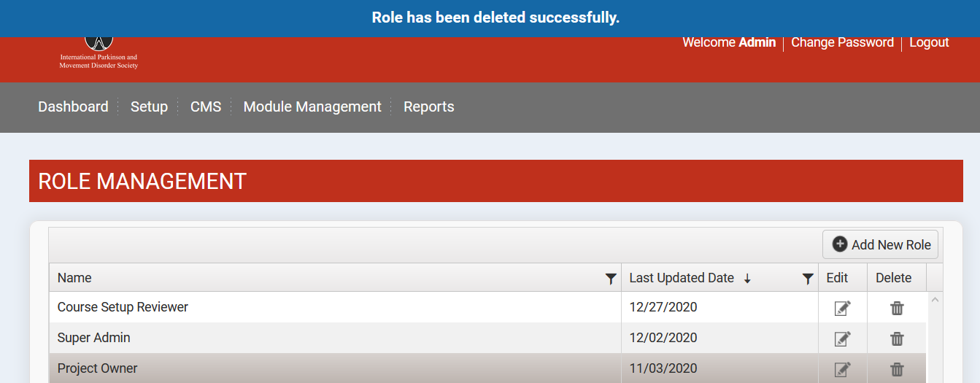Open the Name column filter

[611, 278]
